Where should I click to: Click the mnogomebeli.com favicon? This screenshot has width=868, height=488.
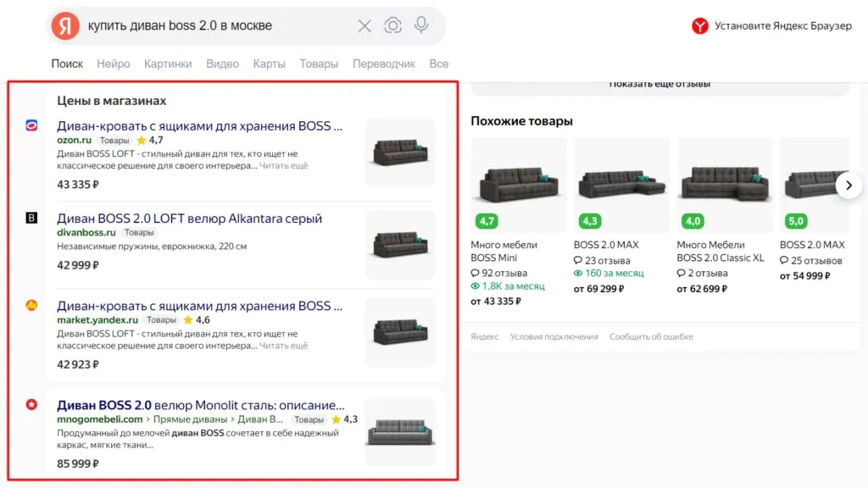[31, 405]
